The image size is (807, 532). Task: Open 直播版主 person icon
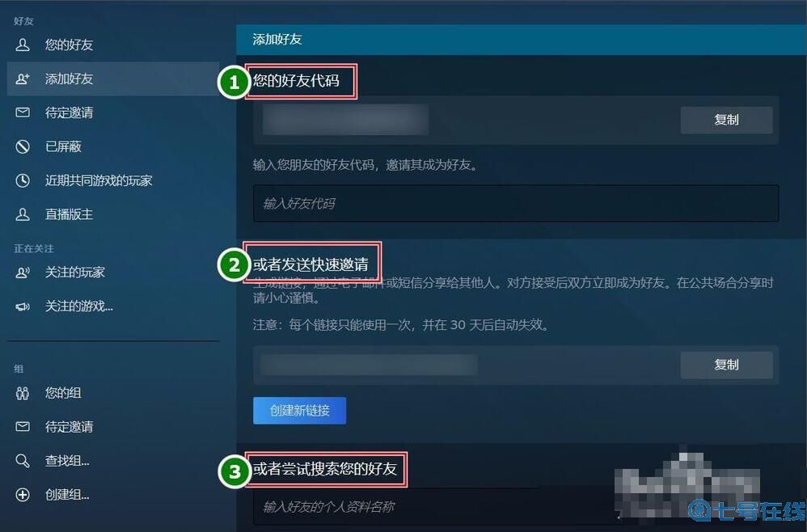[23, 214]
